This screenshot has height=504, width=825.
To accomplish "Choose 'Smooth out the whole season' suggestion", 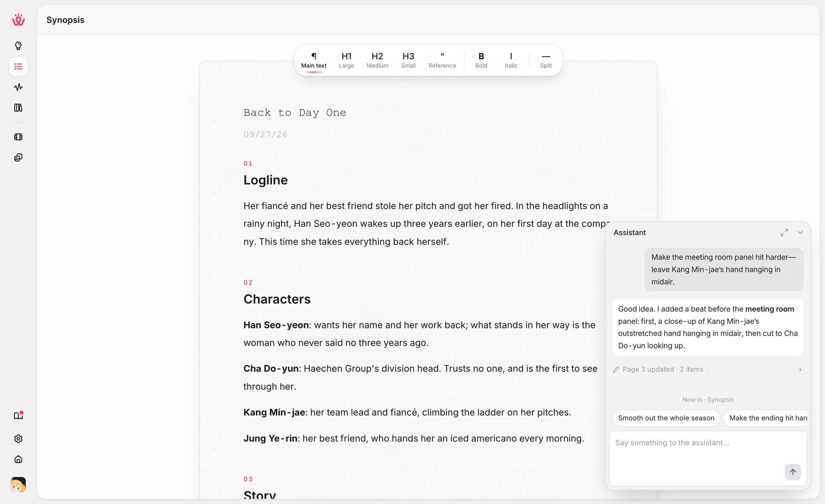I will click(666, 418).
